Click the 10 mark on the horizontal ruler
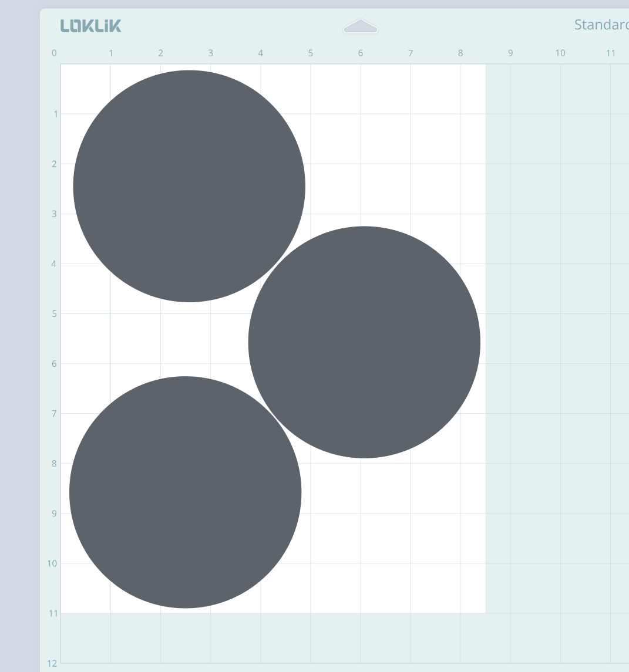 point(560,53)
